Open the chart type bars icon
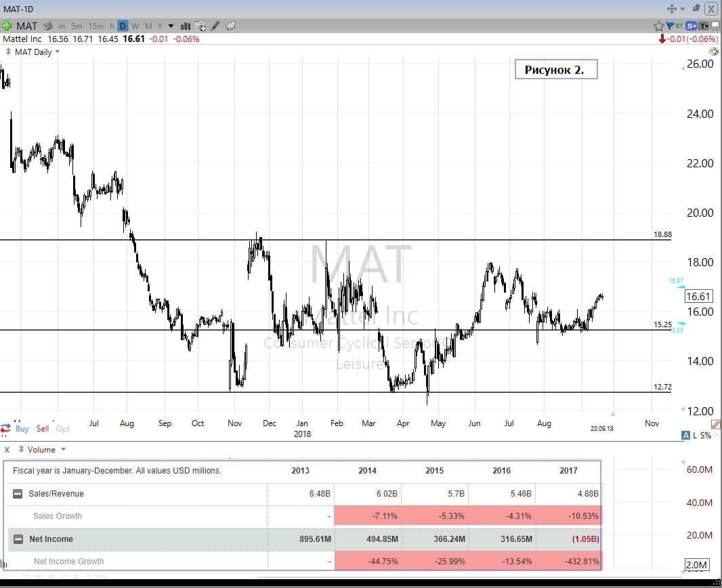The image size is (722, 588). (184, 26)
